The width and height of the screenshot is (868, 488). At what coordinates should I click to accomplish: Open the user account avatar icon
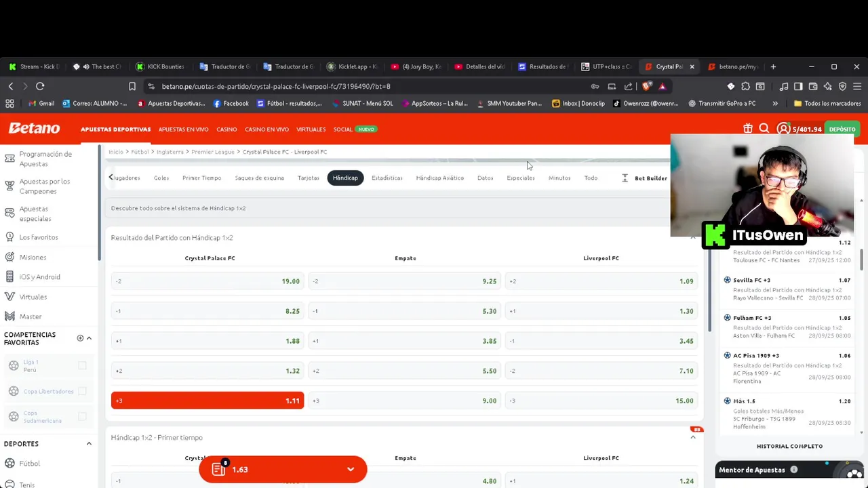(x=783, y=129)
